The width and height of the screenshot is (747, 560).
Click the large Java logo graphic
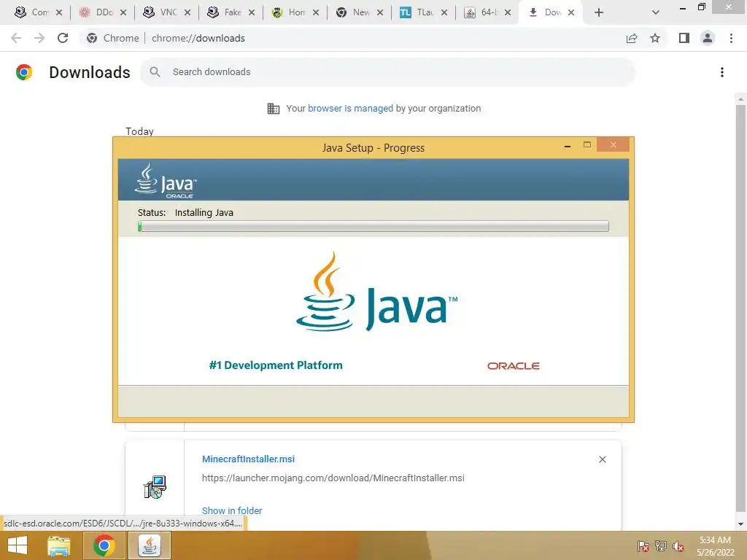coord(376,292)
